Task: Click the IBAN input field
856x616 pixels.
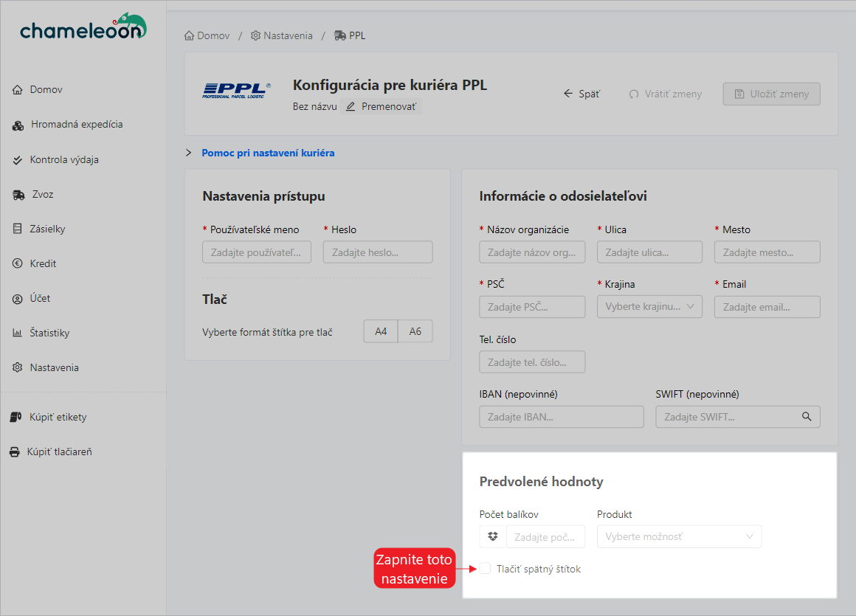Action: (x=561, y=417)
